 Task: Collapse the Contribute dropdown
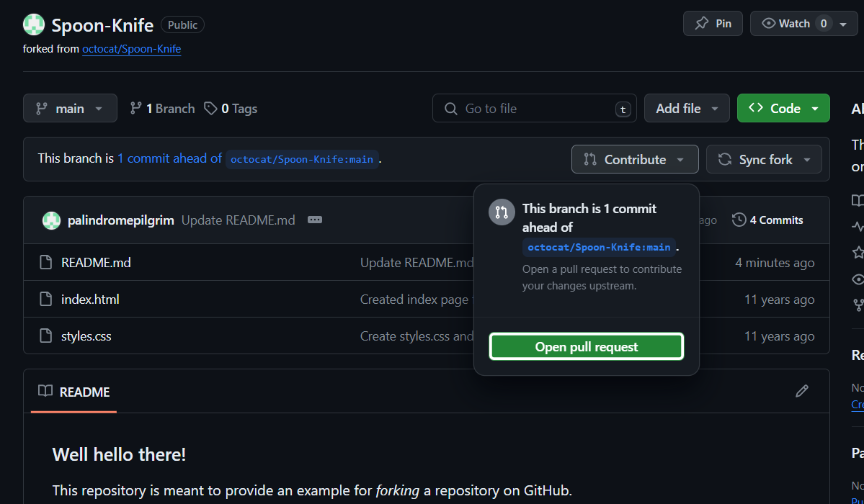[634, 160]
